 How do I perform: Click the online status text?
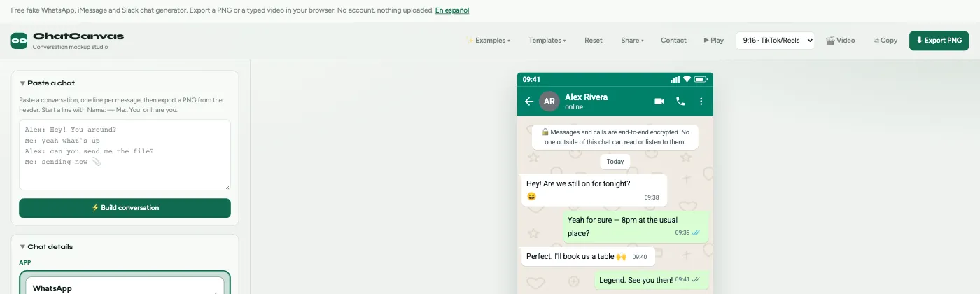[574, 107]
